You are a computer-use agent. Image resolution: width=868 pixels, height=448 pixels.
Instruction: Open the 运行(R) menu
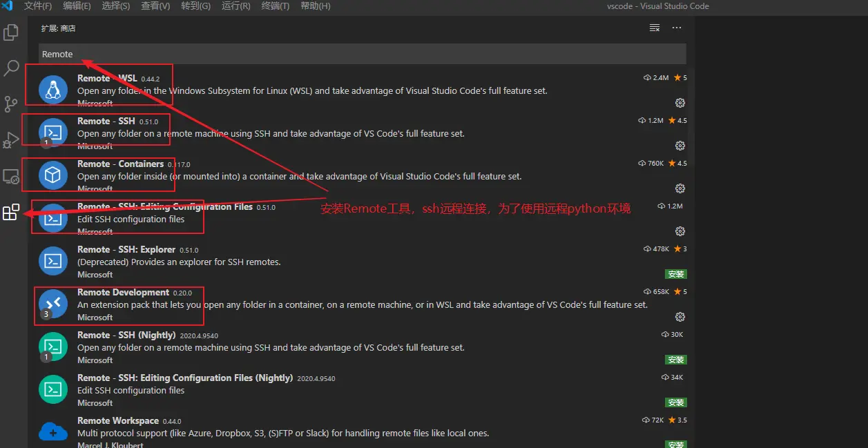(x=236, y=6)
